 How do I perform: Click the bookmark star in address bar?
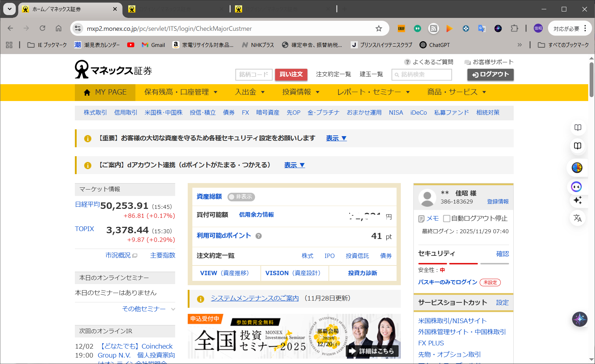click(379, 29)
